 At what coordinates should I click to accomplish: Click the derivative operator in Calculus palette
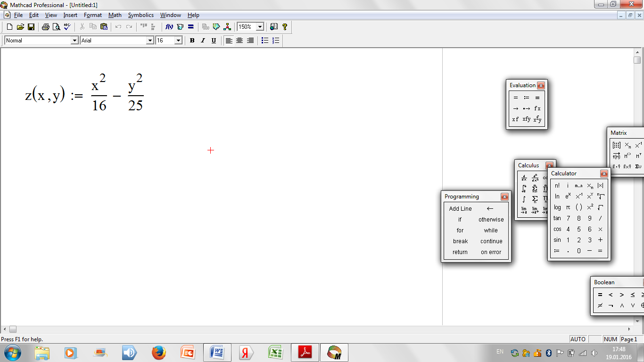(524, 178)
